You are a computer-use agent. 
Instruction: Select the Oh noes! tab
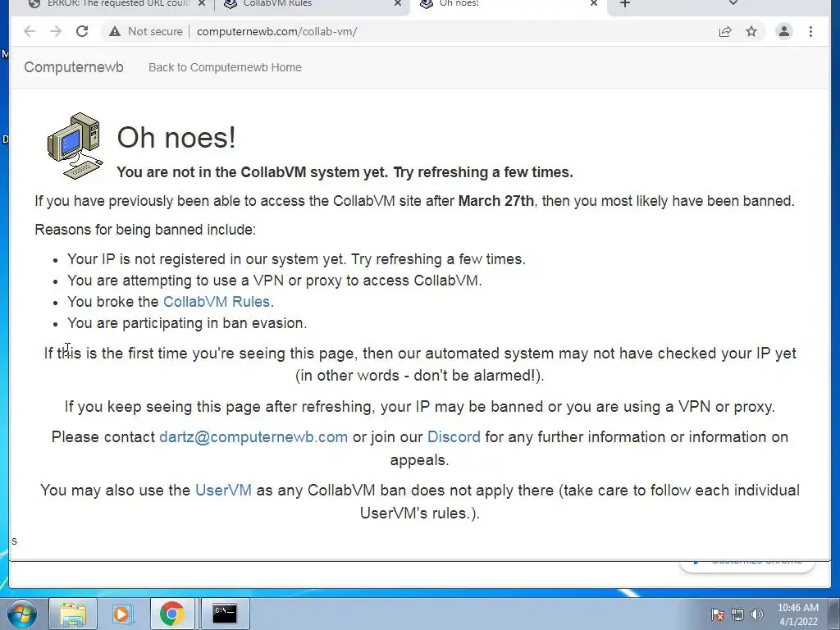point(506,4)
